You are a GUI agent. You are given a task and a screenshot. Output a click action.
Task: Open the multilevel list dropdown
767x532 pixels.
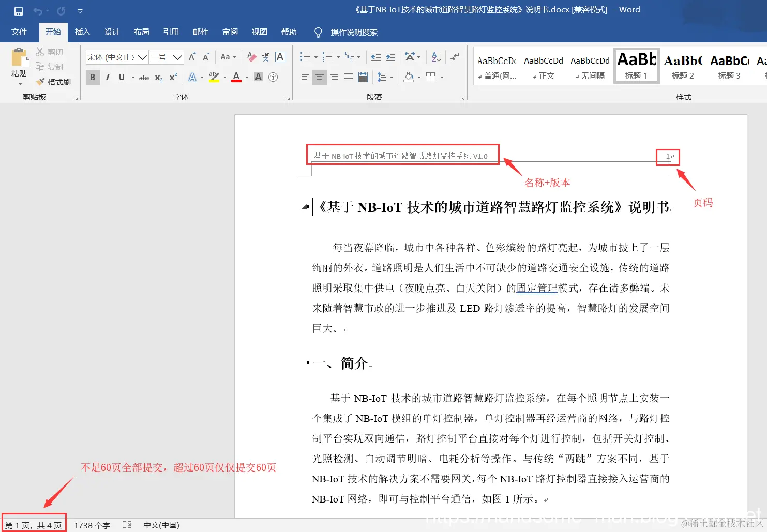point(359,57)
